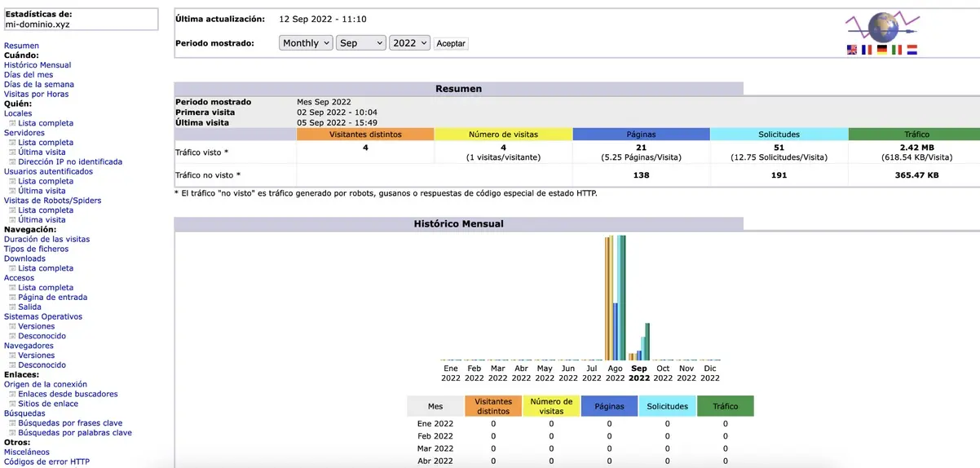Open the AWStats globe logo
Screen dimensions: 980x468
(882, 27)
